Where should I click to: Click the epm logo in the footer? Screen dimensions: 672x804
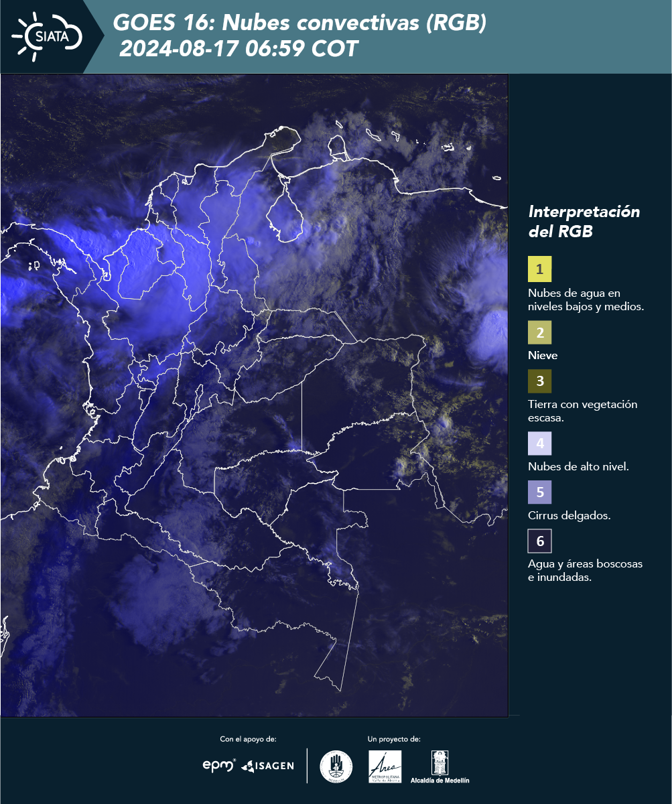[220, 765]
